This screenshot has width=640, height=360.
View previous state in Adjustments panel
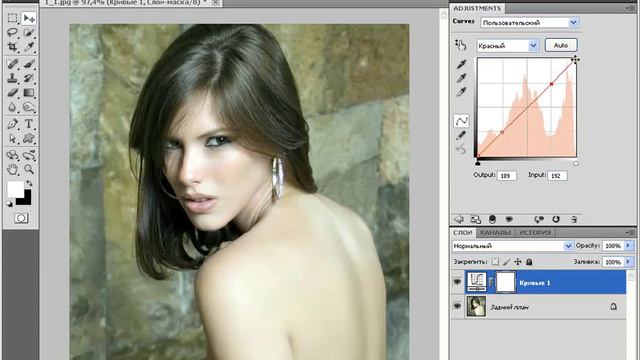(x=539, y=219)
